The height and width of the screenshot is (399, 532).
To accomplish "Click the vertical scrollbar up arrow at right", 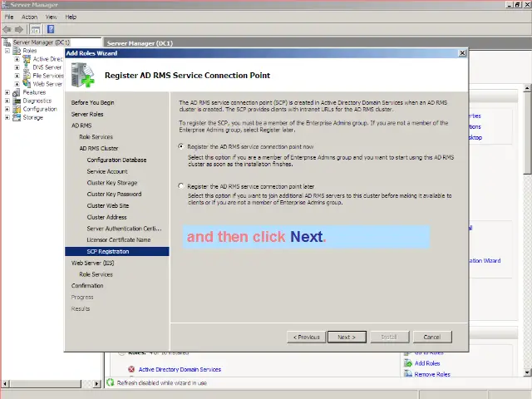I will pyautogui.click(x=527, y=88).
